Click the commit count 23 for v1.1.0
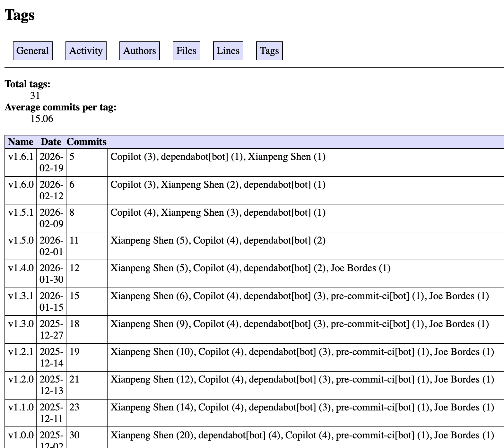Viewport: 504px width, 448px height. 74,408
